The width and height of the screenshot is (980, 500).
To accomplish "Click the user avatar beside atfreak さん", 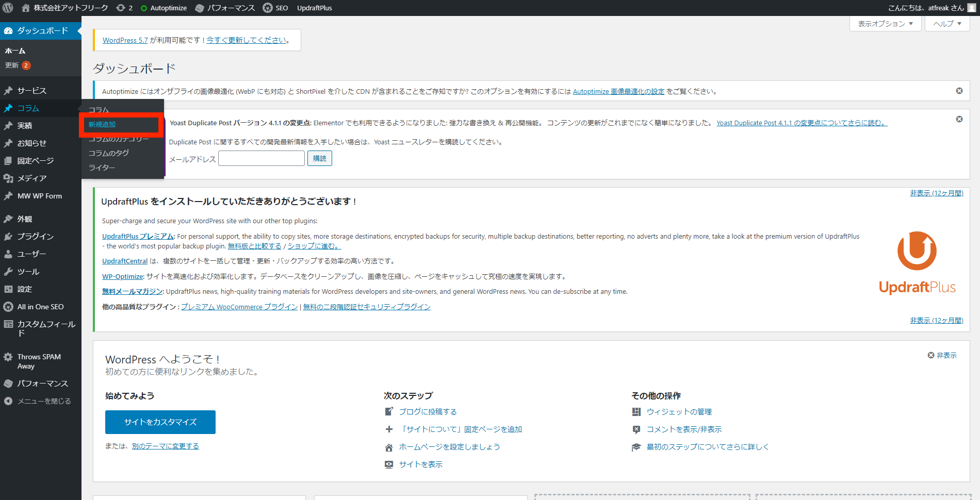I will click(971, 8).
